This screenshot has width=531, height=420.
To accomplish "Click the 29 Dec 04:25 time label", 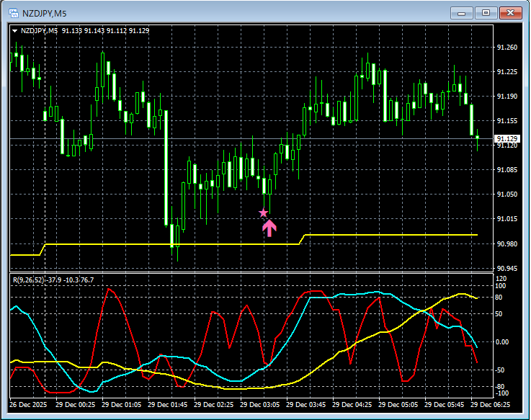I will (352, 405).
